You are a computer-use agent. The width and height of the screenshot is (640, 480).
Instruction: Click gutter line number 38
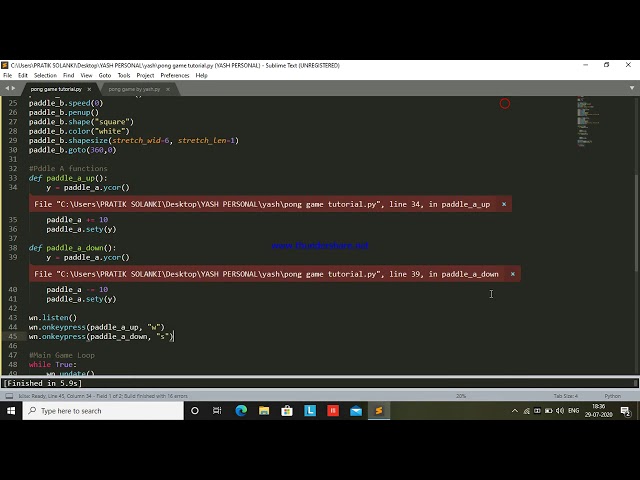click(x=13, y=248)
